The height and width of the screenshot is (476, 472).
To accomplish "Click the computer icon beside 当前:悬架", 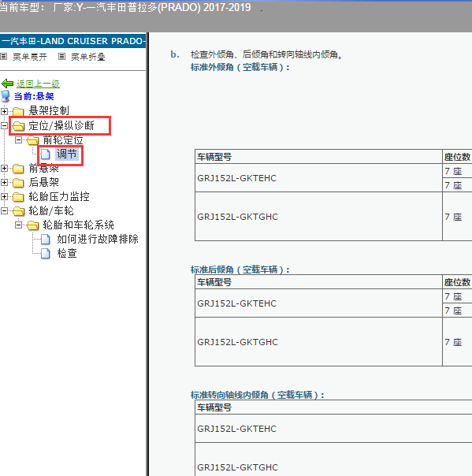I will [x=6, y=96].
